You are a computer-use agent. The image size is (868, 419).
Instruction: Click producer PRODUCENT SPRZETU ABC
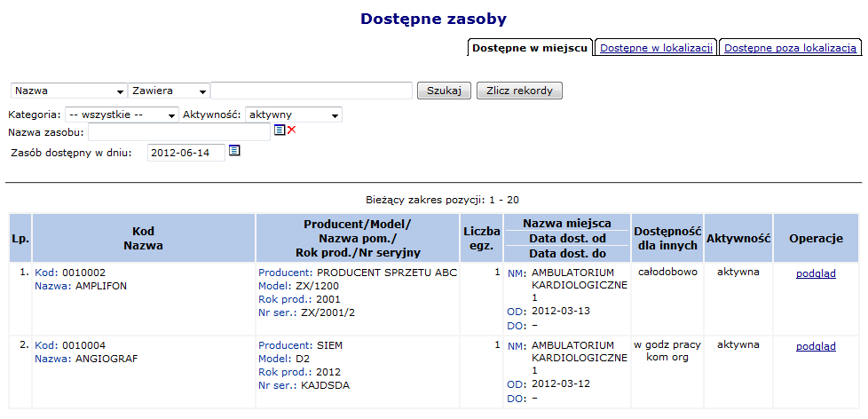click(387, 273)
